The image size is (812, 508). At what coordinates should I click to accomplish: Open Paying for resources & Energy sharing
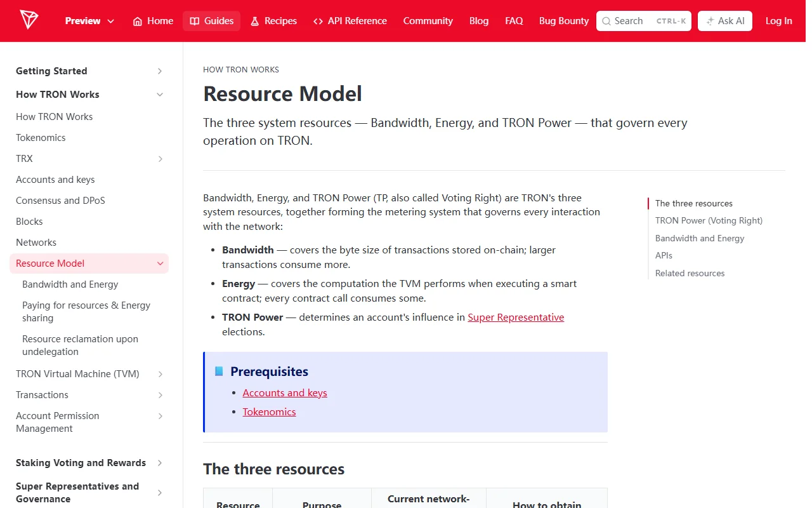point(86,312)
